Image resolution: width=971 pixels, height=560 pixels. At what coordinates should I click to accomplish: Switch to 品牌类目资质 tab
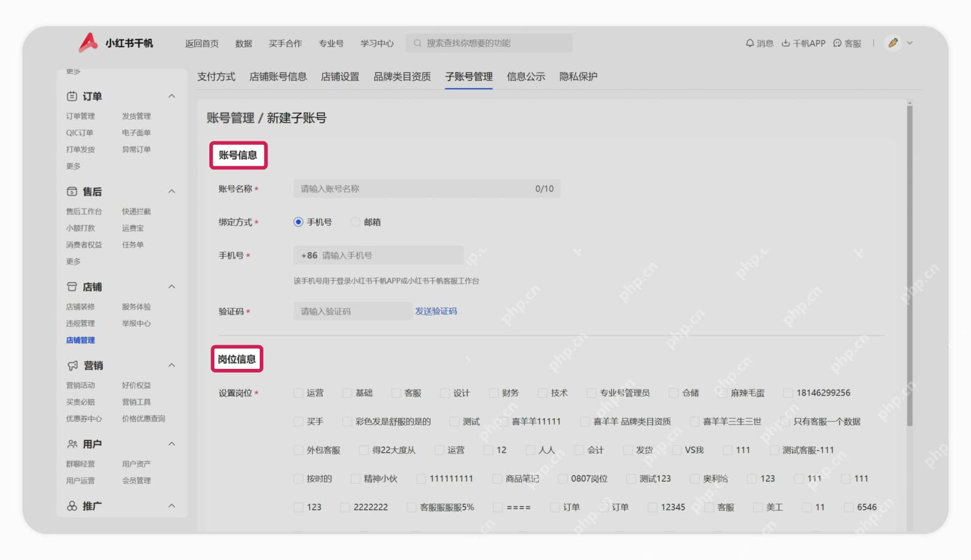[402, 76]
